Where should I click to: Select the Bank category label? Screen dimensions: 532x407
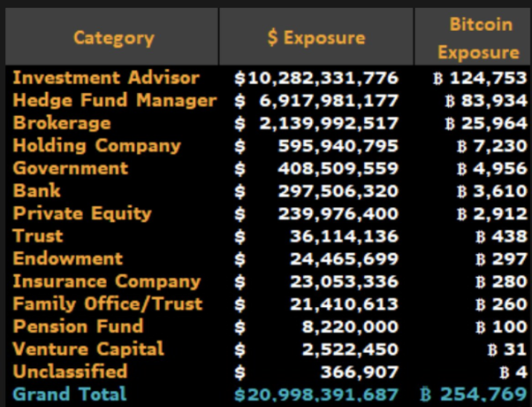[x=37, y=190]
